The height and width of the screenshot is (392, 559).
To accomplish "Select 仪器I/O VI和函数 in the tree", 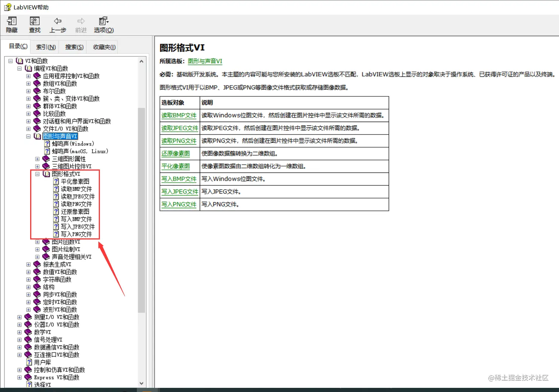I will [x=57, y=325].
